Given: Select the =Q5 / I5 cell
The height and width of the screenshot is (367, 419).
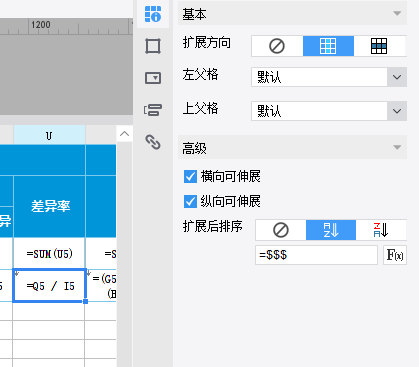Looking at the screenshot, I should (x=49, y=286).
